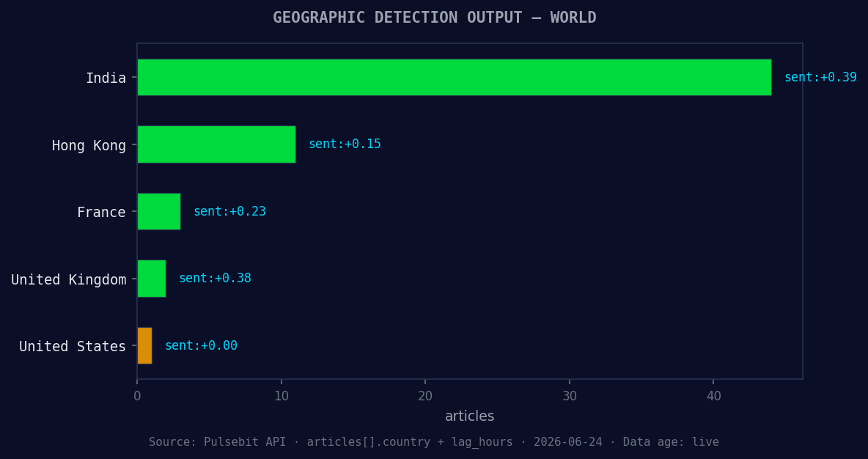Click the sent:+0.00 annotation
This screenshot has width=868, height=459.
click(201, 345)
